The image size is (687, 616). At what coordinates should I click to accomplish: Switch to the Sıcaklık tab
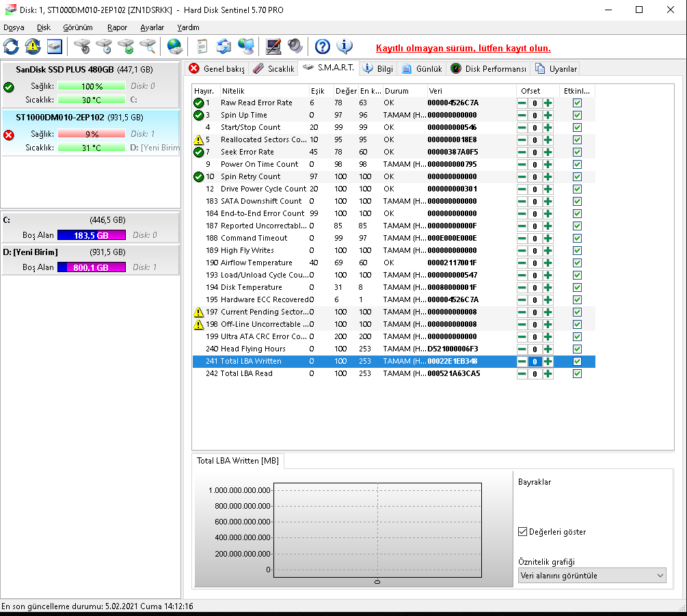[274, 69]
